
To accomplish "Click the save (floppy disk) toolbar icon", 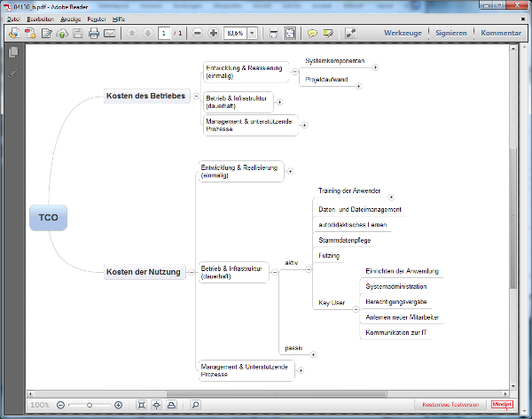I will coord(78,34).
